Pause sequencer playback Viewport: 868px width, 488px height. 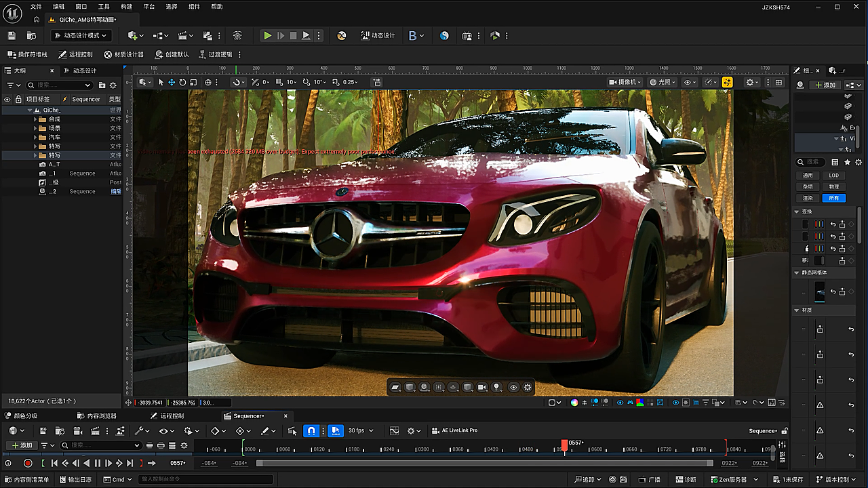click(97, 463)
